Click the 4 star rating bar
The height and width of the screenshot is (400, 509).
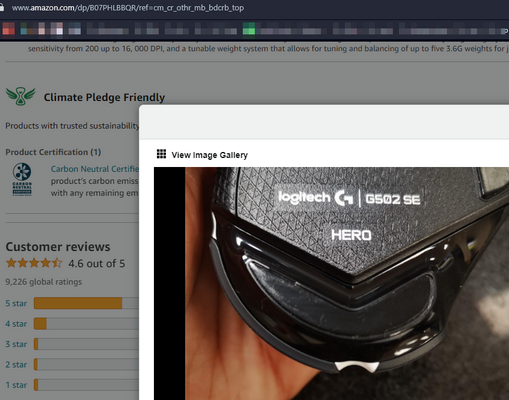86,324
